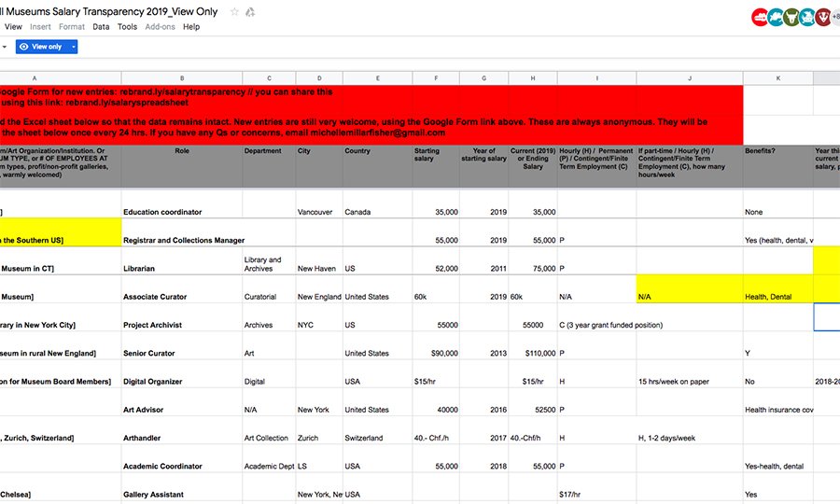Select column C header
The height and width of the screenshot is (504, 840).
point(269,78)
